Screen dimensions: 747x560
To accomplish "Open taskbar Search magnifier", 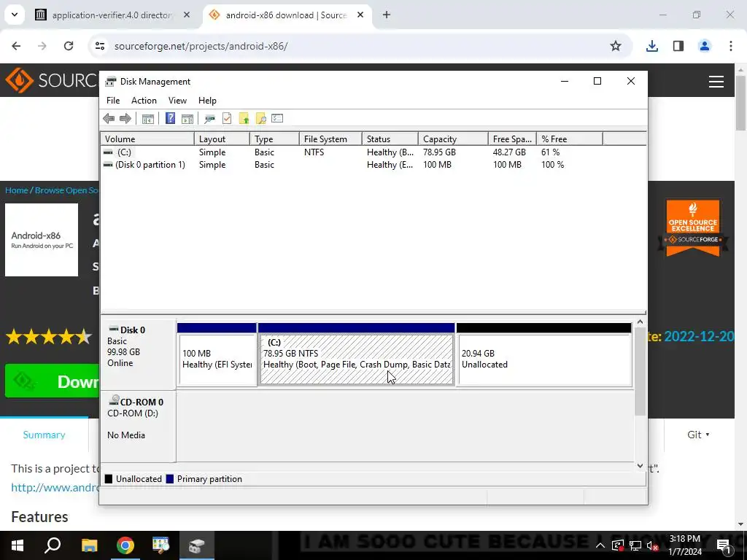I will tap(53, 545).
